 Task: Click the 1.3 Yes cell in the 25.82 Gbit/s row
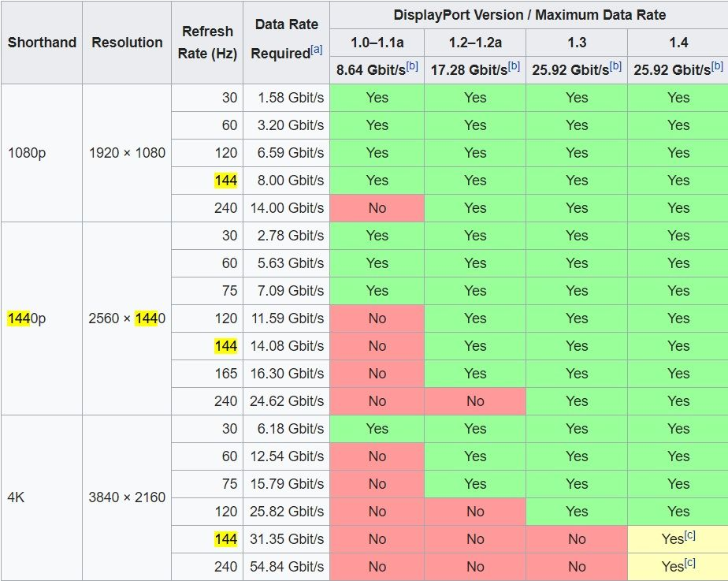pos(577,512)
